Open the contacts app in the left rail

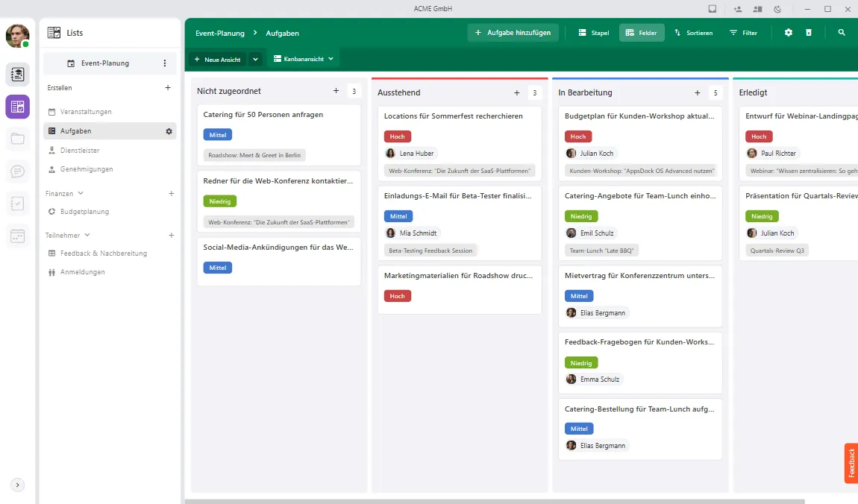(17, 75)
